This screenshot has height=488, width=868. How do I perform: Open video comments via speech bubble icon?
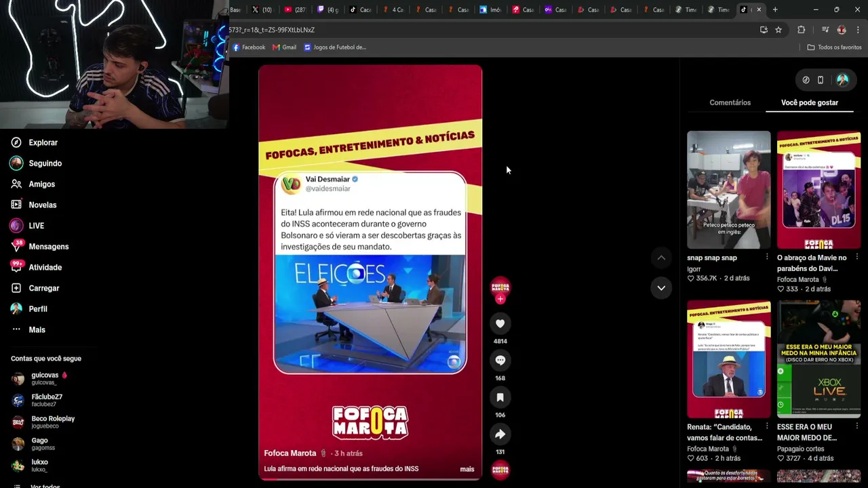pos(500,361)
